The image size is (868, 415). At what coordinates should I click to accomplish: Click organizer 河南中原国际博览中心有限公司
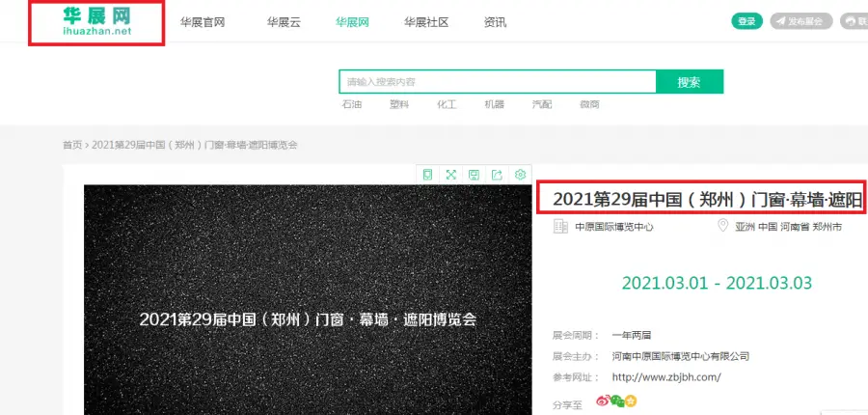[x=680, y=356]
